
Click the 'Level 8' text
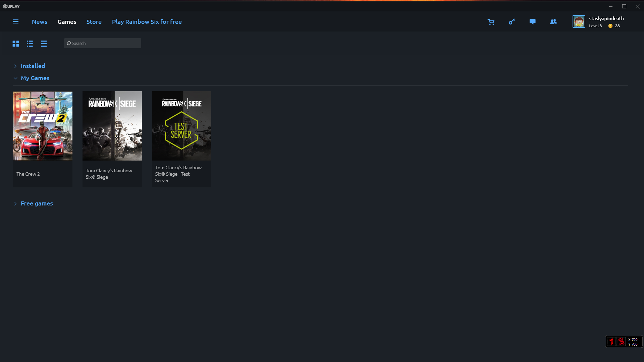point(595,26)
